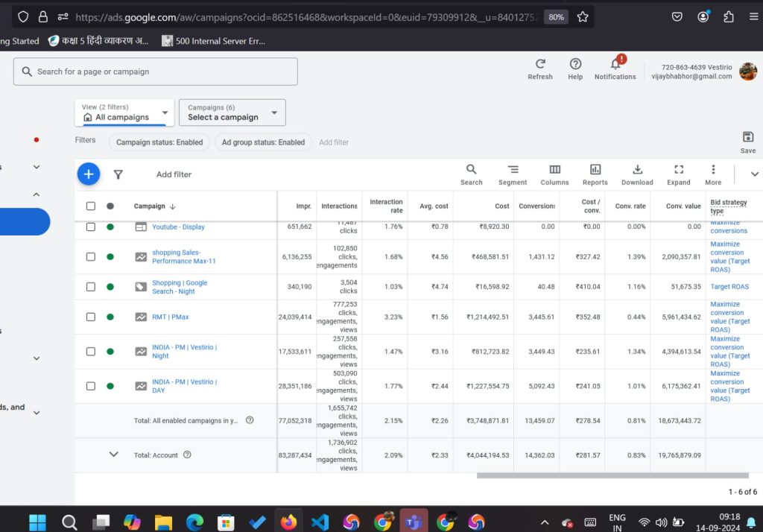
Task: Show hidden system tray icons
Action: [545, 523]
